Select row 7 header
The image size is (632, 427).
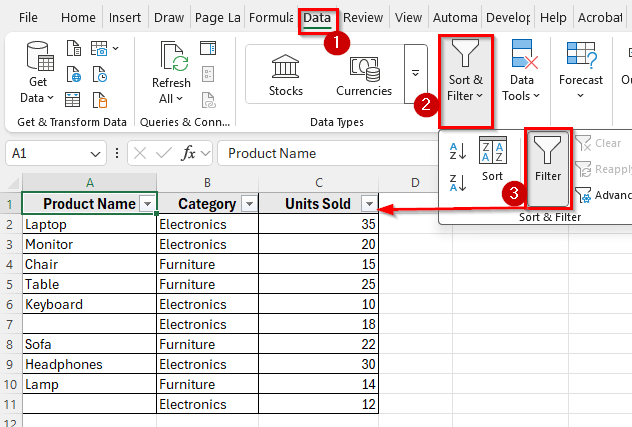(x=10, y=324)
